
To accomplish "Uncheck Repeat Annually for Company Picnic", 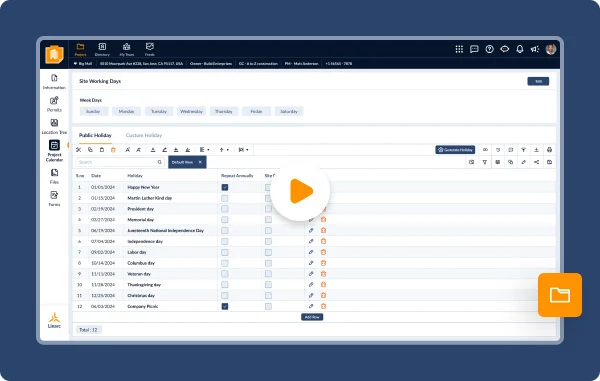I will click(x=225, y=306).
